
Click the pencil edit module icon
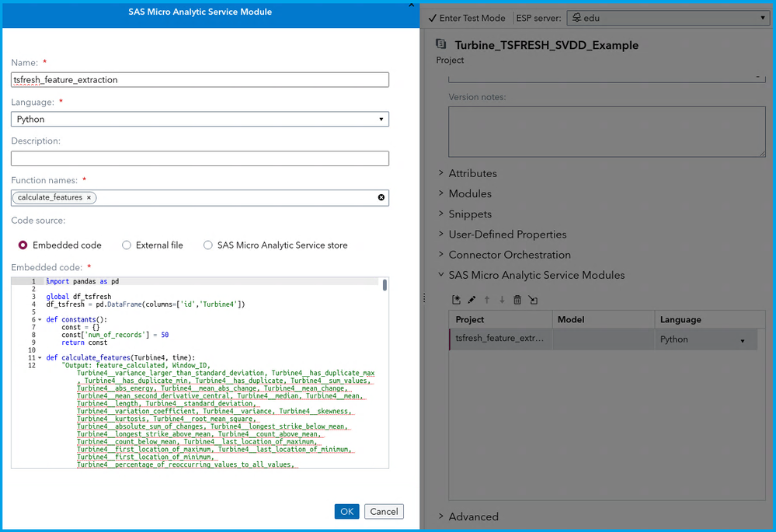coord(472,300)
